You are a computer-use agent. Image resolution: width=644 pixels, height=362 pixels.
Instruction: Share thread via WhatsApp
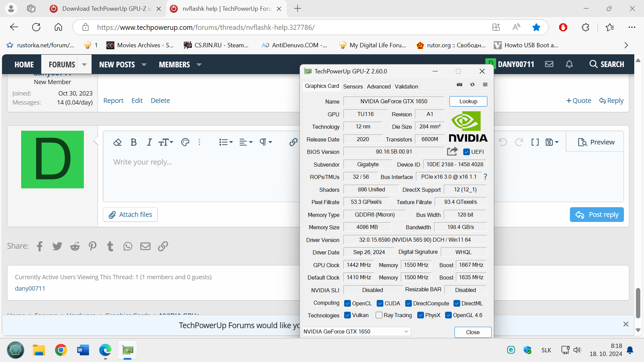click(128, 246)
